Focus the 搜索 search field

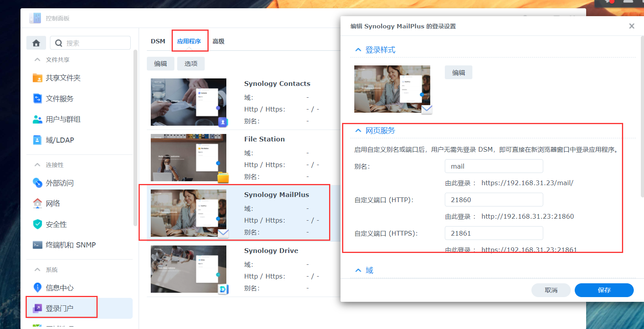91,43
